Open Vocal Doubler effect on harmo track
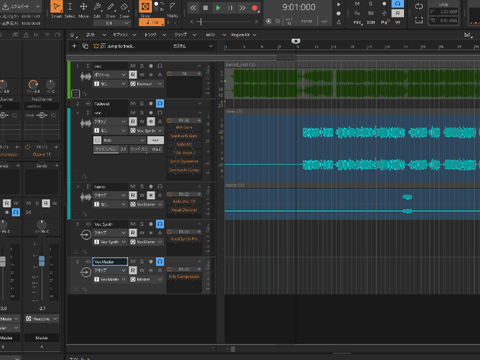 184,210
